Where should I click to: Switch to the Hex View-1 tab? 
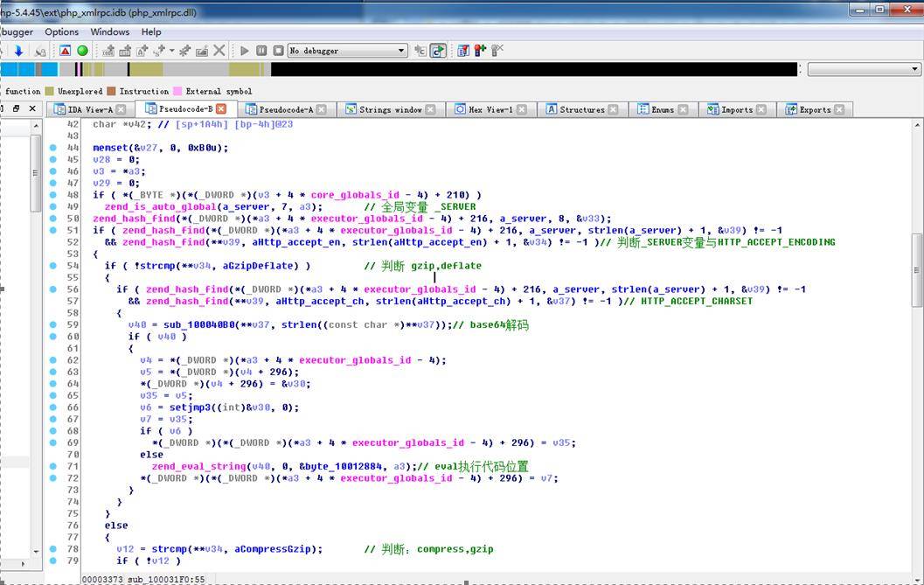pos(491,109)
